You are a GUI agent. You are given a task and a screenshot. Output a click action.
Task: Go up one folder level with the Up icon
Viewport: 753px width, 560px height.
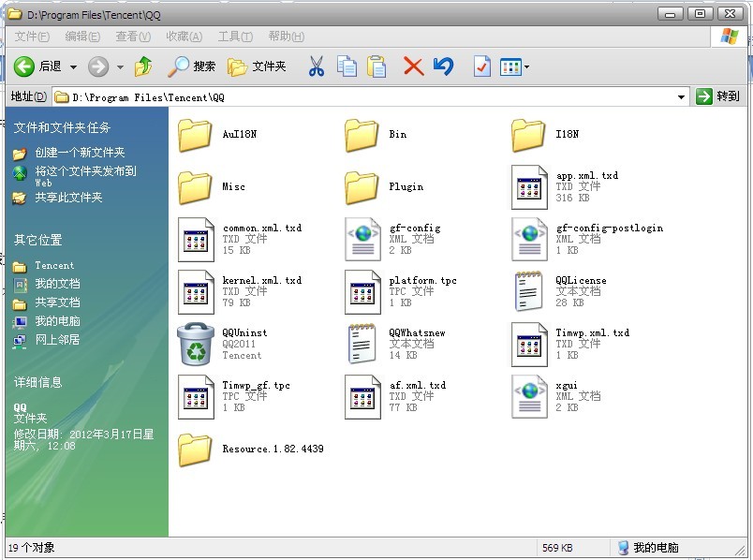tap(143, 66)
